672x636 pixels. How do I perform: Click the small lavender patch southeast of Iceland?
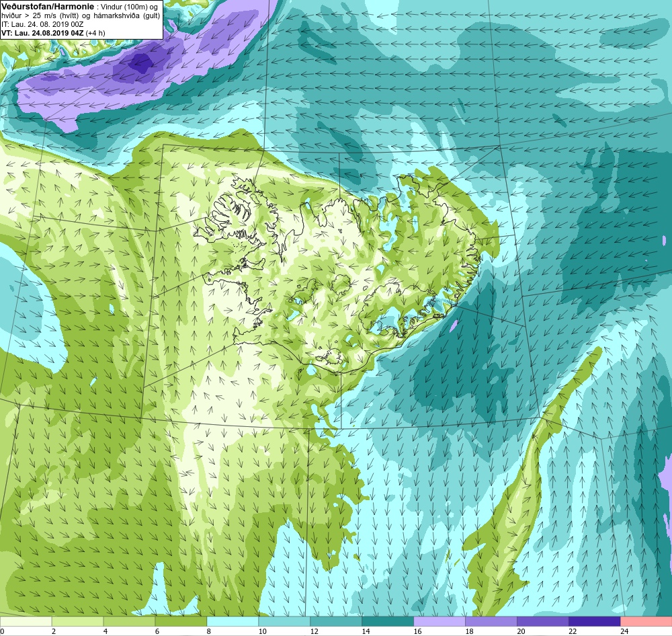pyautogui.click(x=454, y=326)
